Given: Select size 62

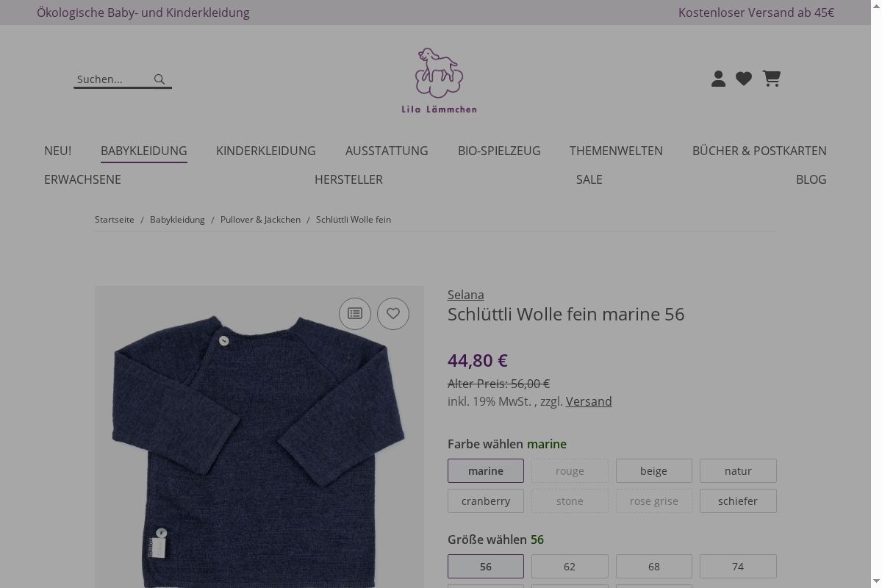Looking at the screenshot, I should [570, 567].
